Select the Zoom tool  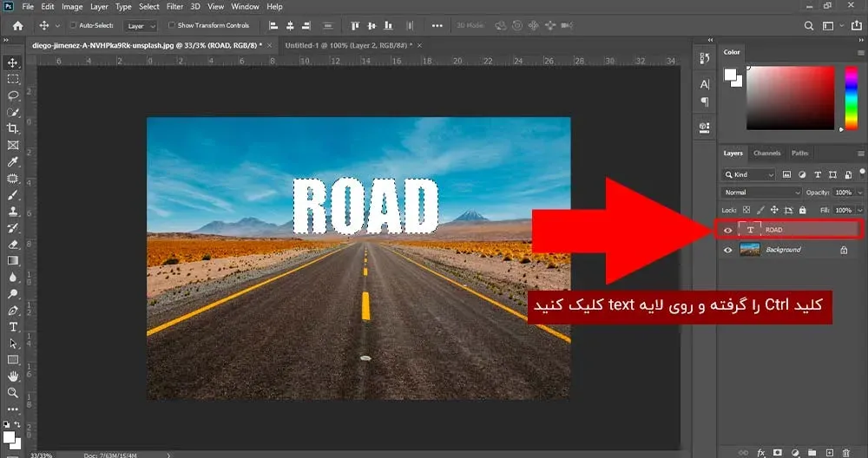(x=13, y=393)
